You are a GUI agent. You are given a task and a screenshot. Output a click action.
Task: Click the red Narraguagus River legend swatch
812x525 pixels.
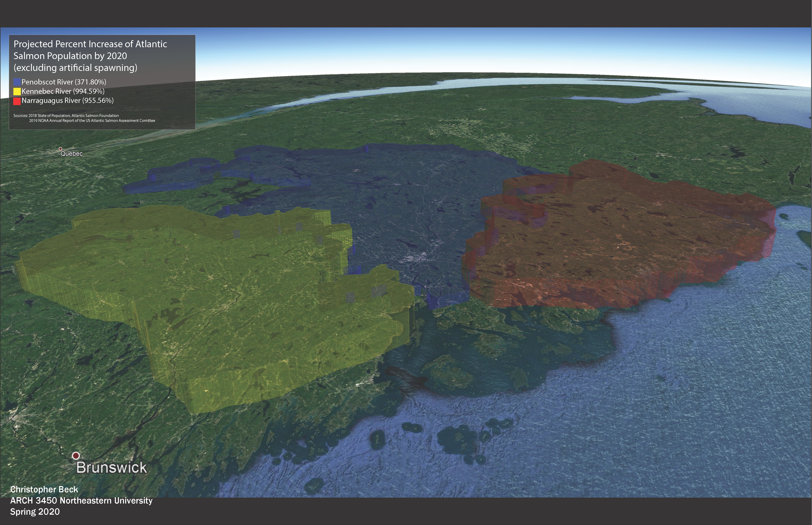click(17, 101)
